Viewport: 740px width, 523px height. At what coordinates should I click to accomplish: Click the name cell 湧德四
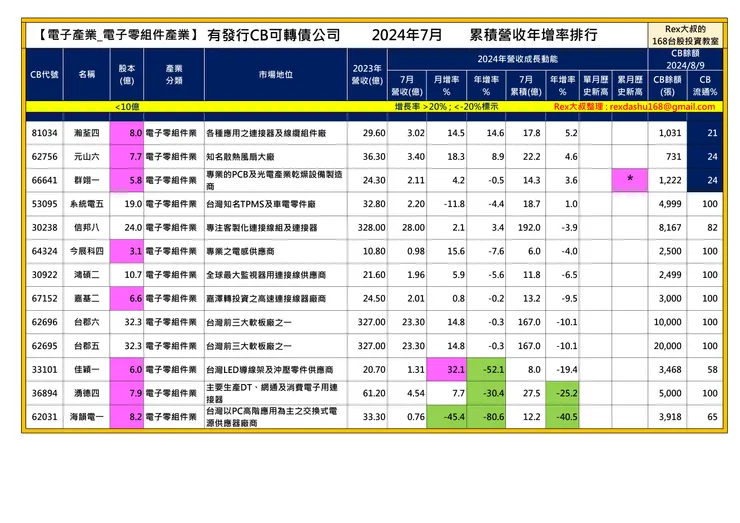click(87, 393)
